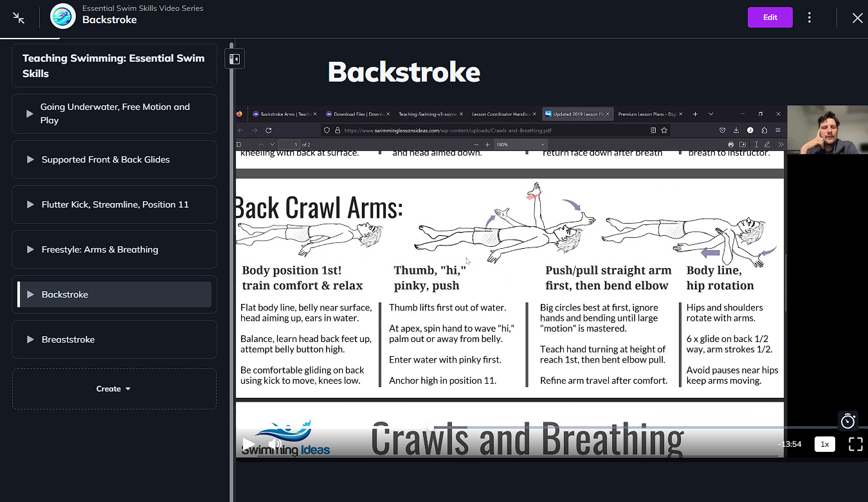The height and width of the screenshot is (502, 868).
Task: Expand the Create dropdown in the sidebar
Action: 114,388
